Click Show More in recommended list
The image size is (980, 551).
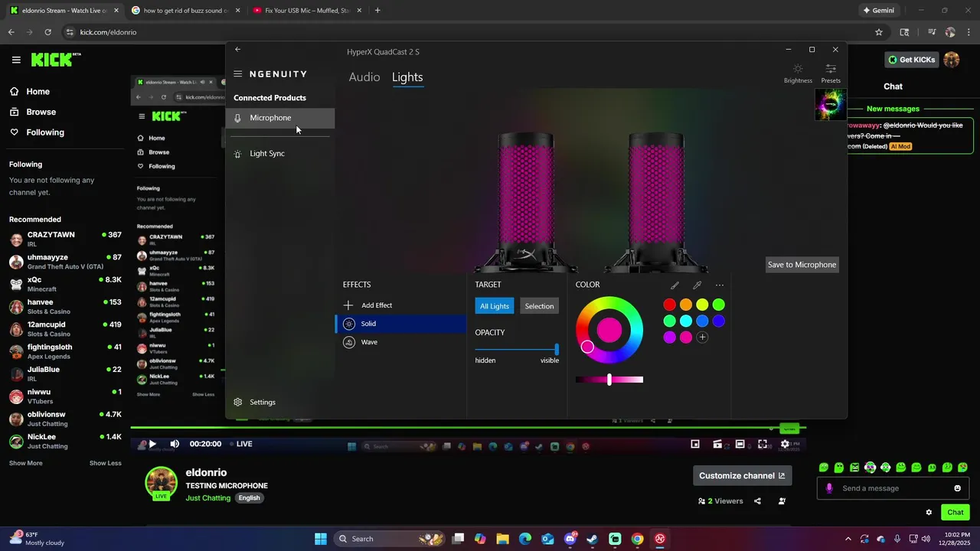click(26, 463)
